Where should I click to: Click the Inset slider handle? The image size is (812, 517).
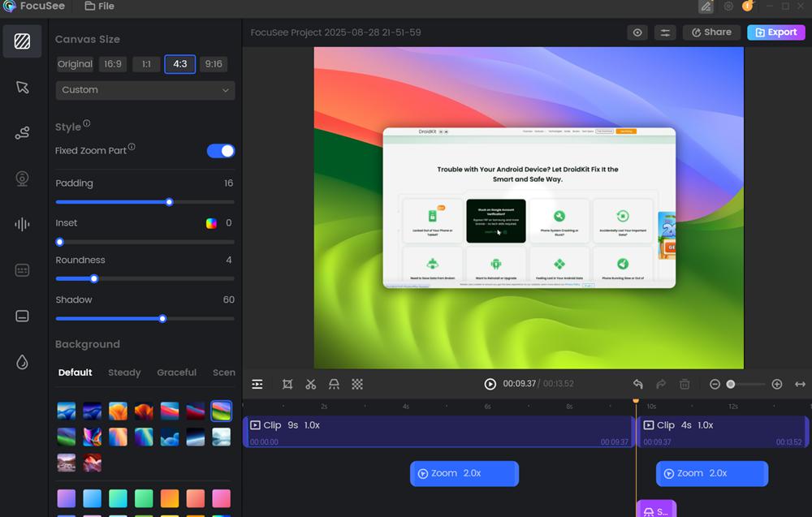pyautogui.click(x=59, y=242)
